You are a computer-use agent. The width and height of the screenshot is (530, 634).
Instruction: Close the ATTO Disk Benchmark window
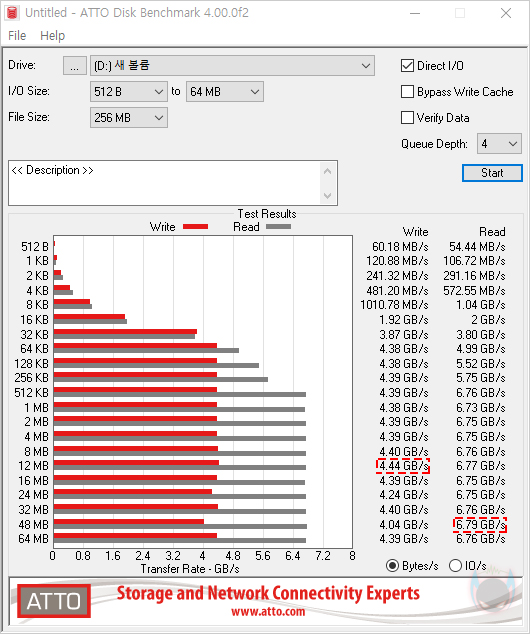click(x=506, y=13)
